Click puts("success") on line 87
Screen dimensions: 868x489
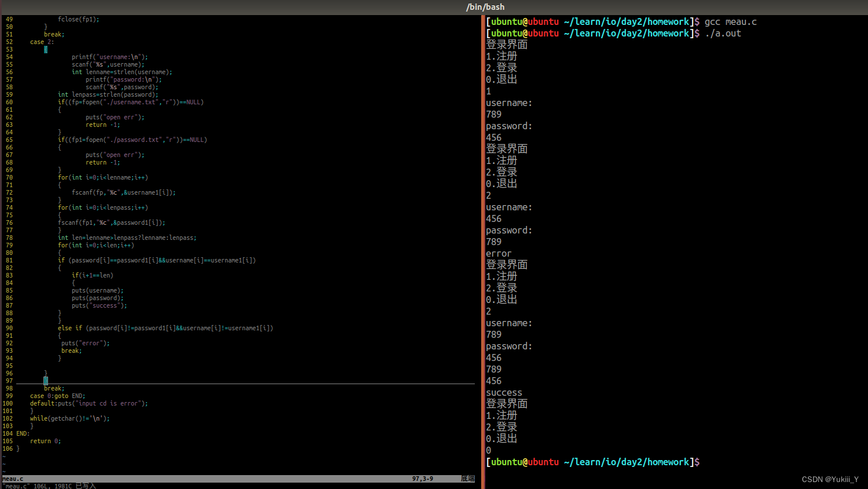pos(100,305)
